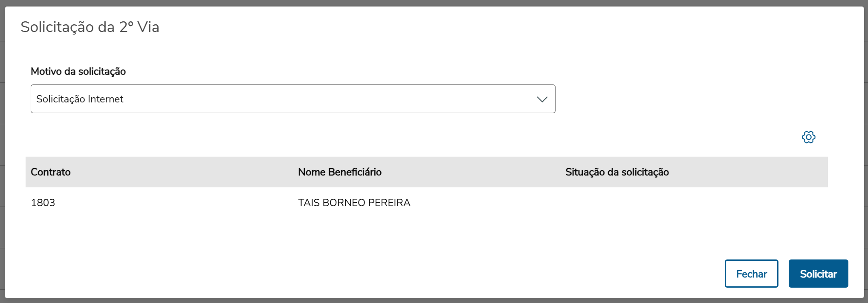Click the empty Situação cell in row 1803
The height and width of the screenshot is (303, 868).
point(682,203)
